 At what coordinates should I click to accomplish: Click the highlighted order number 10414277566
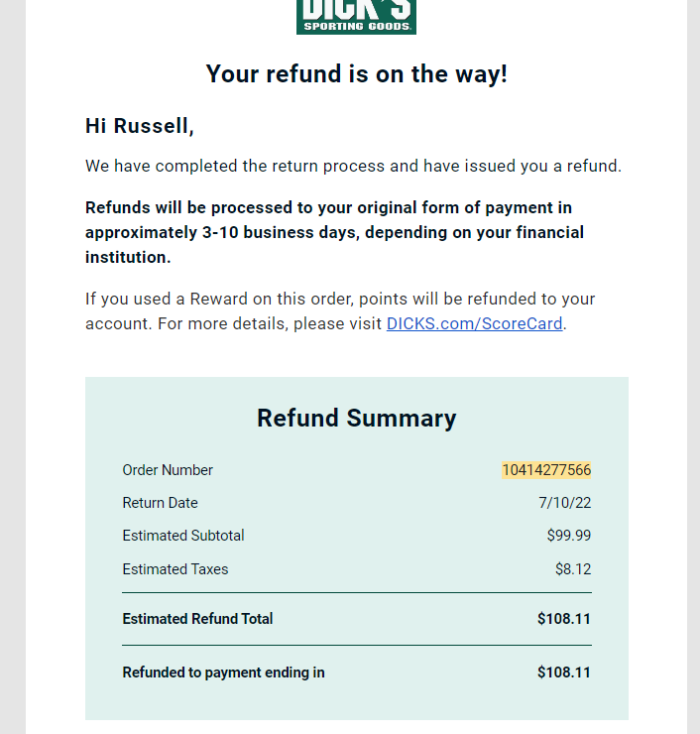[x=546, y=470]
